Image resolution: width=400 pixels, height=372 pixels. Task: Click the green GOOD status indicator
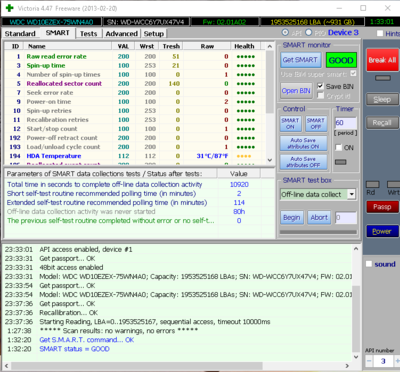pyautogui.click(x=341, y=60)
